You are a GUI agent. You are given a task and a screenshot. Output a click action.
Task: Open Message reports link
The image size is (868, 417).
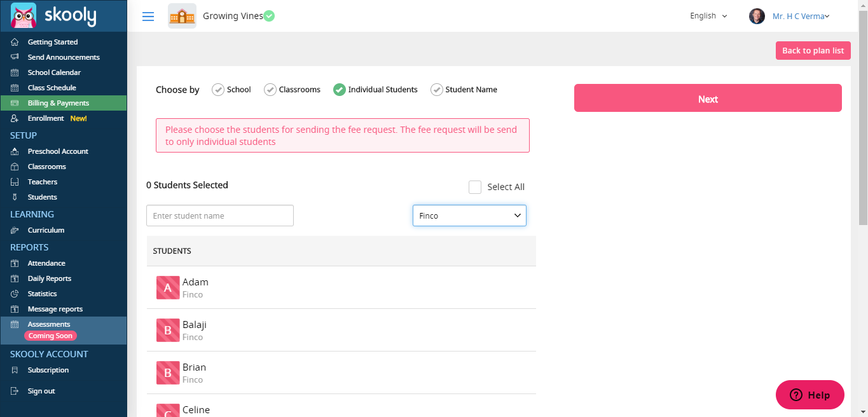[x=55, y=309]
